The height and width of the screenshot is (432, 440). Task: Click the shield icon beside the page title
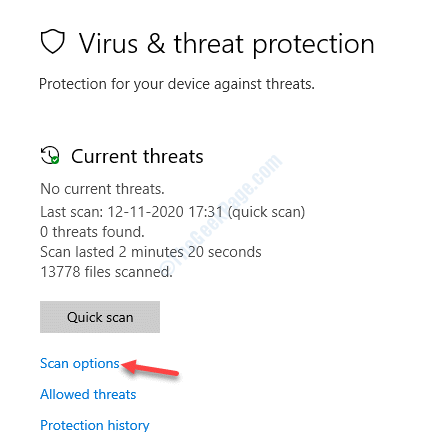[52, 41]
